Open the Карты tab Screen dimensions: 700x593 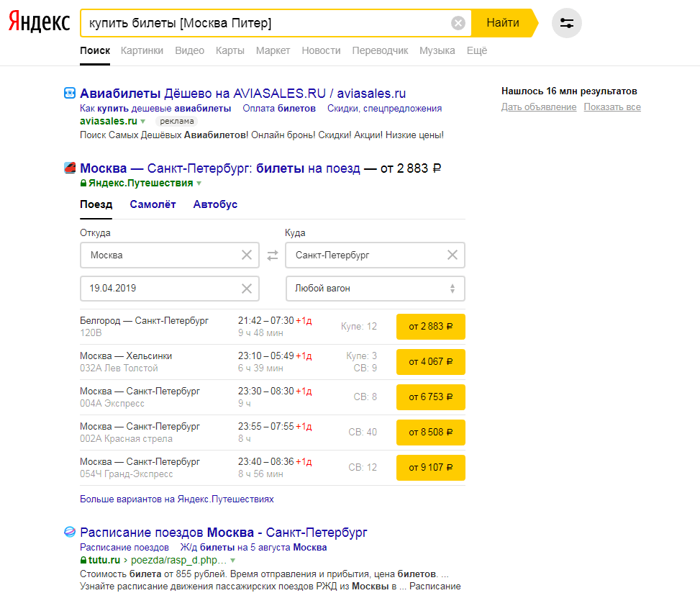click(x=230, y=50)
